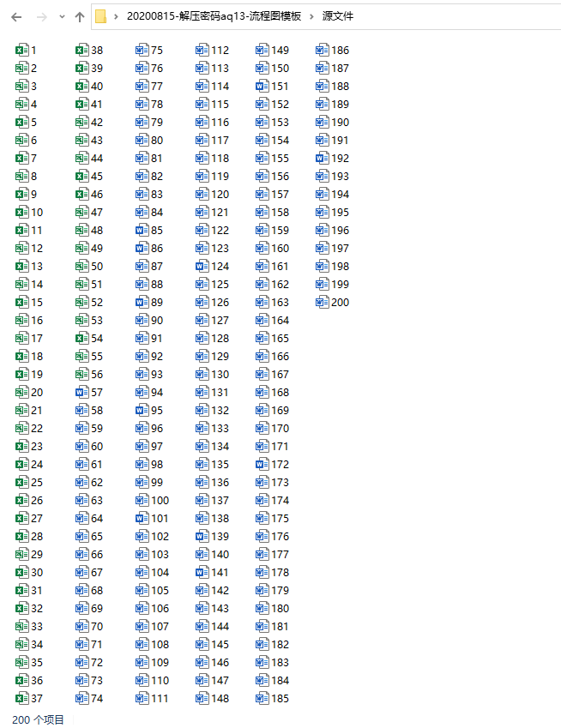Select Word file icon named 172
Screen dimensions: 561x728
[262, 464]
